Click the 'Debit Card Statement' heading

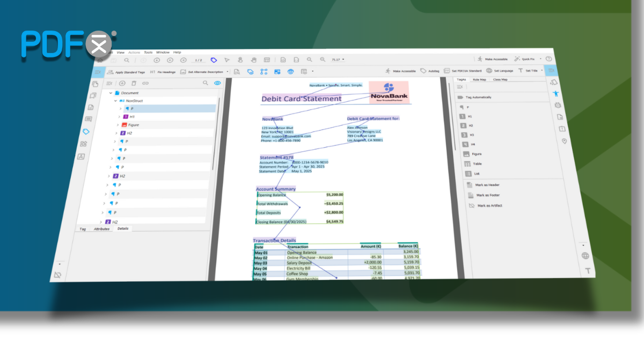302,99
